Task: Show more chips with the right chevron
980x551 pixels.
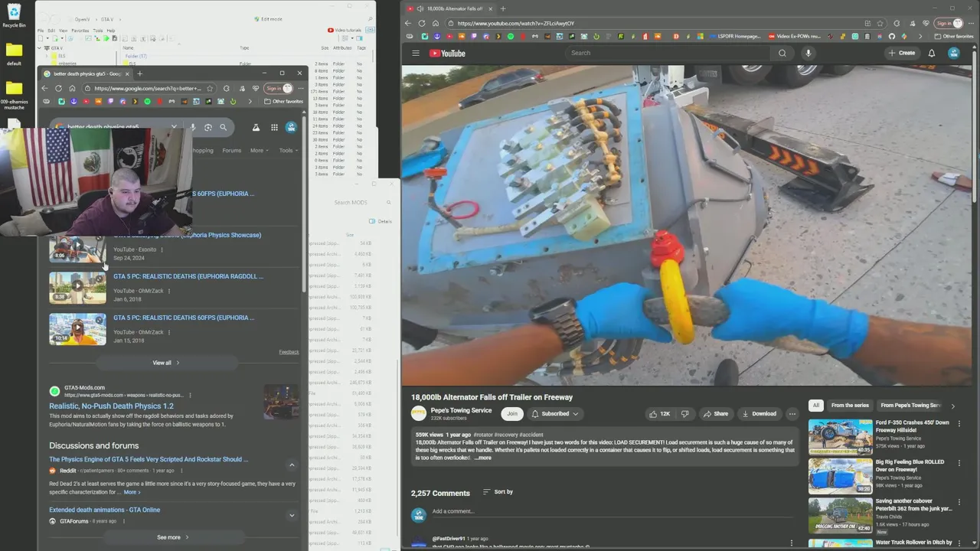Action: [953, 406]
